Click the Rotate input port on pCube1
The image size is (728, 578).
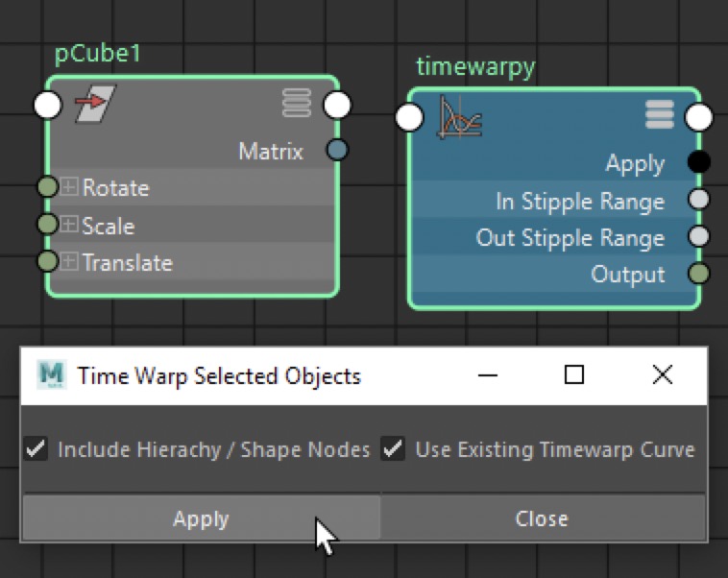(47, 186)
